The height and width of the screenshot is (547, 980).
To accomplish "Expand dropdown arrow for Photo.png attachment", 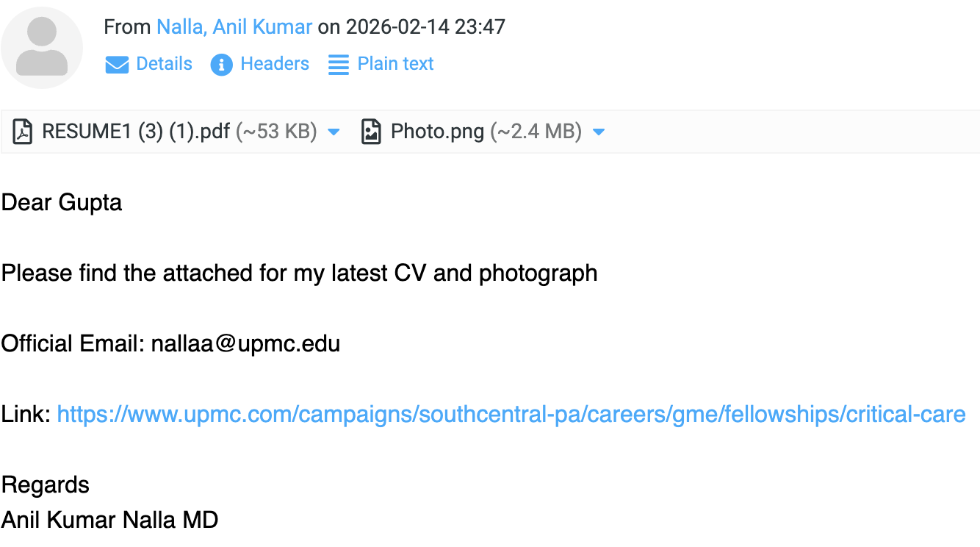I will (598, 132).
